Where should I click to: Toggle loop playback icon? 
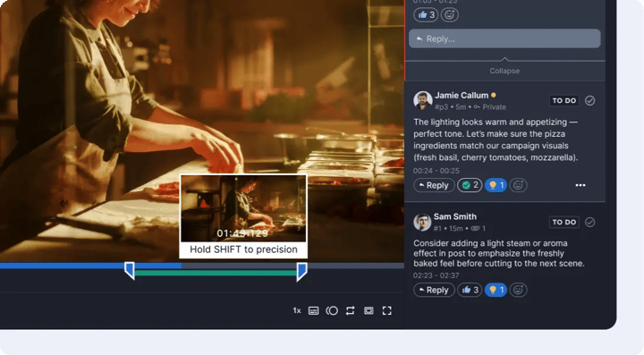pos(350,310)
